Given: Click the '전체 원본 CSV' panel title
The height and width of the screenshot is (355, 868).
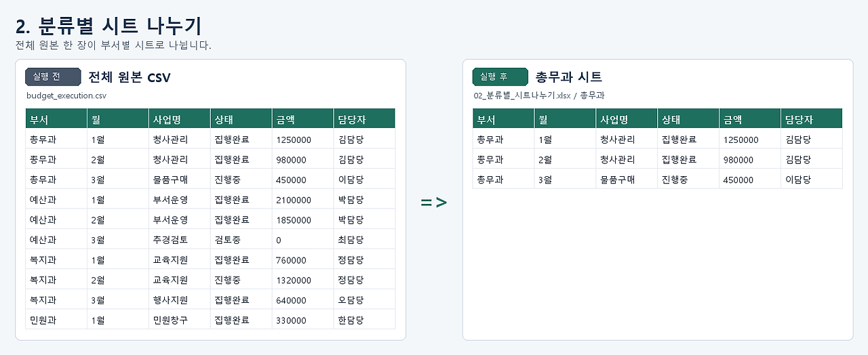Looking at the screenshot, I should tap(130, 77).
